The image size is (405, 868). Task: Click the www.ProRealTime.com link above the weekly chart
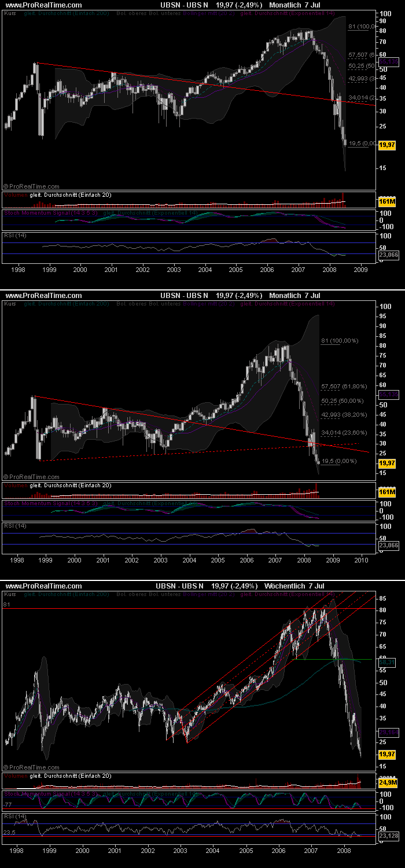tap(43, 586)
